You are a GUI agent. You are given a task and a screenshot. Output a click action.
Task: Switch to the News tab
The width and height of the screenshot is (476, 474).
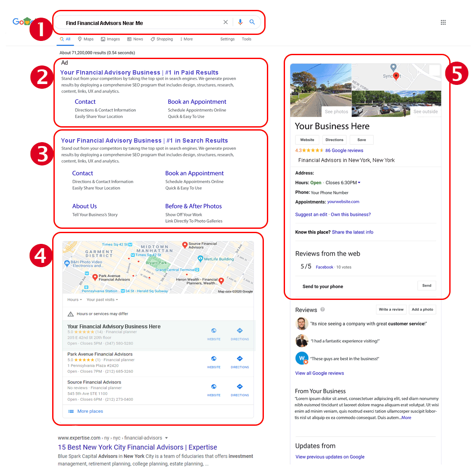[x=135, y=39]
